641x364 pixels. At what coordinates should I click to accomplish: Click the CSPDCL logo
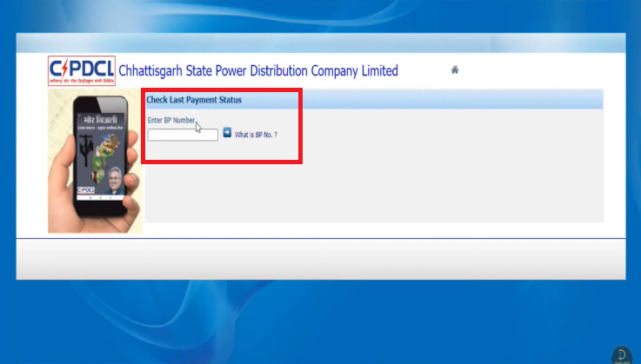[82, 70]
